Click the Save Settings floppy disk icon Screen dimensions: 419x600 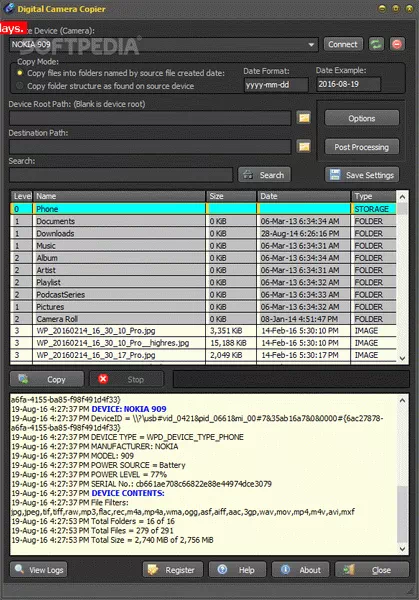[335, 175]
